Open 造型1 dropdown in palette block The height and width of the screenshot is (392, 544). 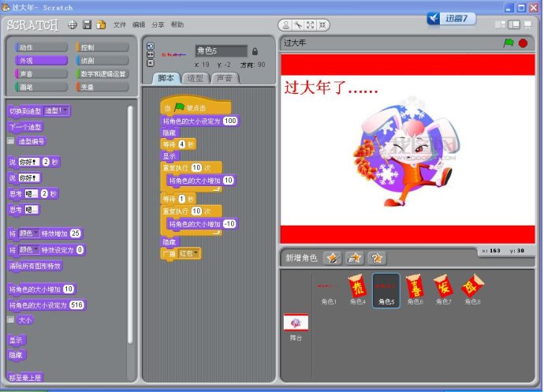[x=56, y=110]
